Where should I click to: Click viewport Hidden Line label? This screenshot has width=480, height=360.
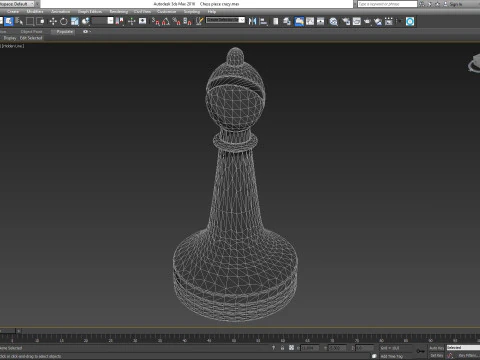[x=13, y=46]
